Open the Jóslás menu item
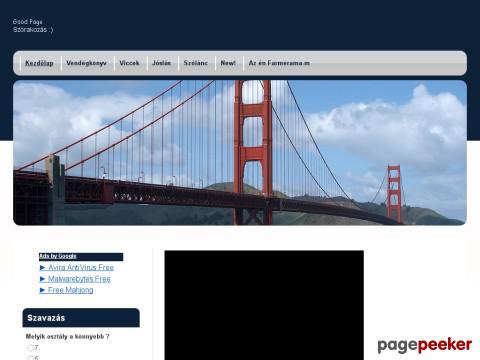 click(162, 63)
